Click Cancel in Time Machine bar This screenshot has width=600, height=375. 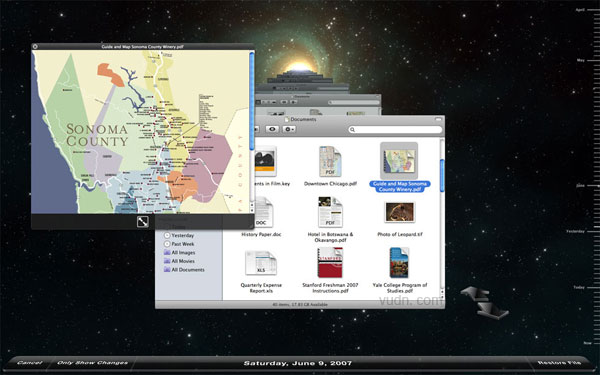click(x=29, y=362)
